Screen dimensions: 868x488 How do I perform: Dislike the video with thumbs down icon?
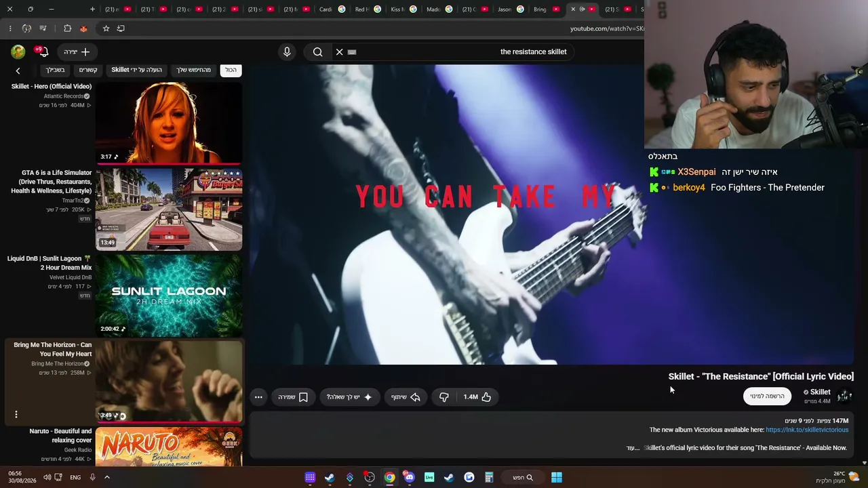pos(444,397)
